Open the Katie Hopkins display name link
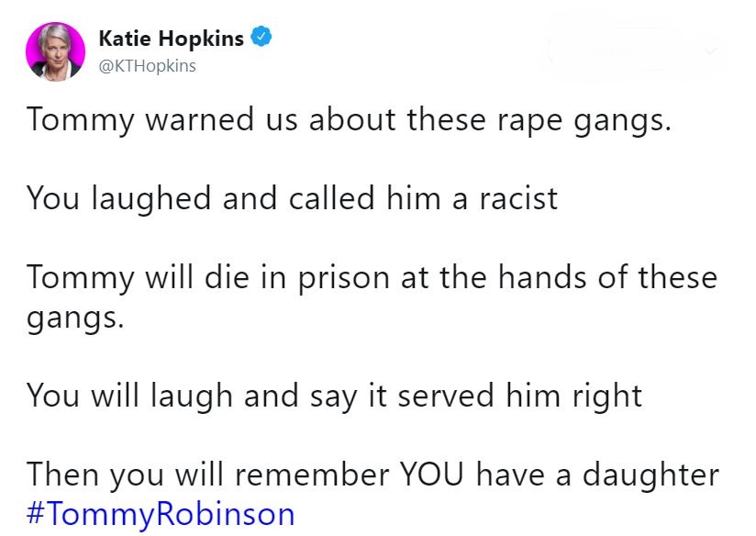 (x=172, y=39)
